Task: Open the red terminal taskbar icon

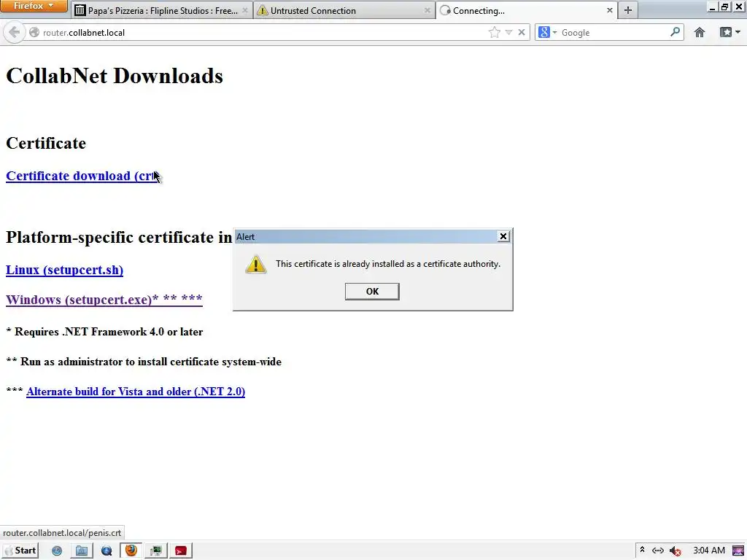Action: 181,551
